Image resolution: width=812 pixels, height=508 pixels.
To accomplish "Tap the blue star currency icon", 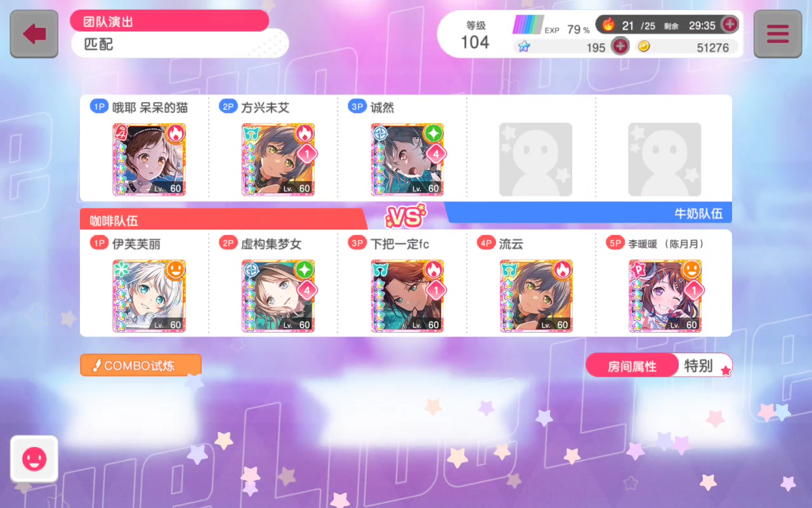I will [524, 47].
